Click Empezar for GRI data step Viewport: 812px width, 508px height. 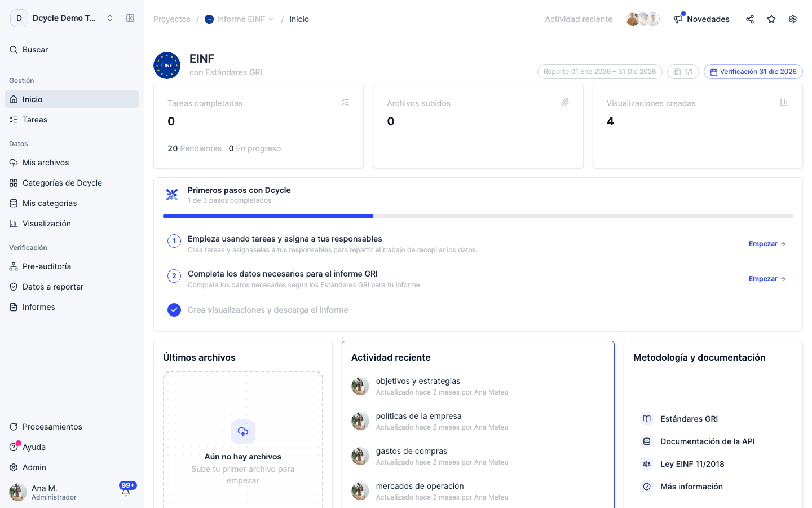[767, 279]
